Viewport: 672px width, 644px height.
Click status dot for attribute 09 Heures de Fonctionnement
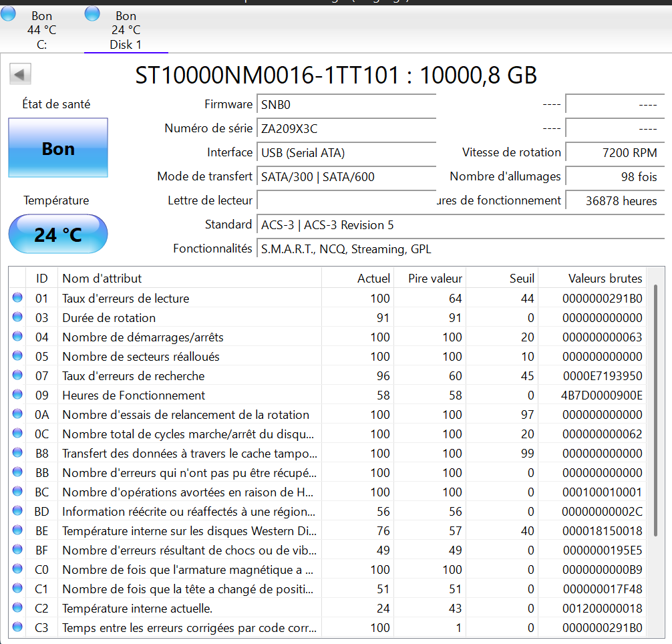click(x=17, y=394)
